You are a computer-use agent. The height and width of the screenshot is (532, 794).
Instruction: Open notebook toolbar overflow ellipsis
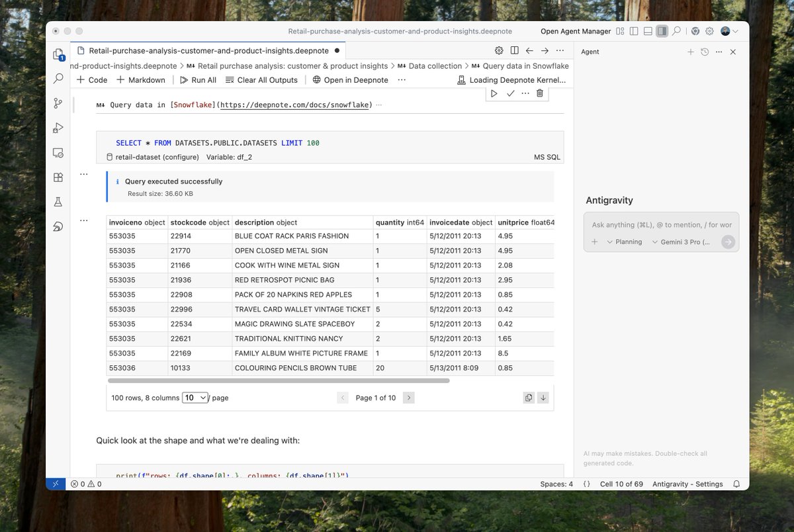402,80
